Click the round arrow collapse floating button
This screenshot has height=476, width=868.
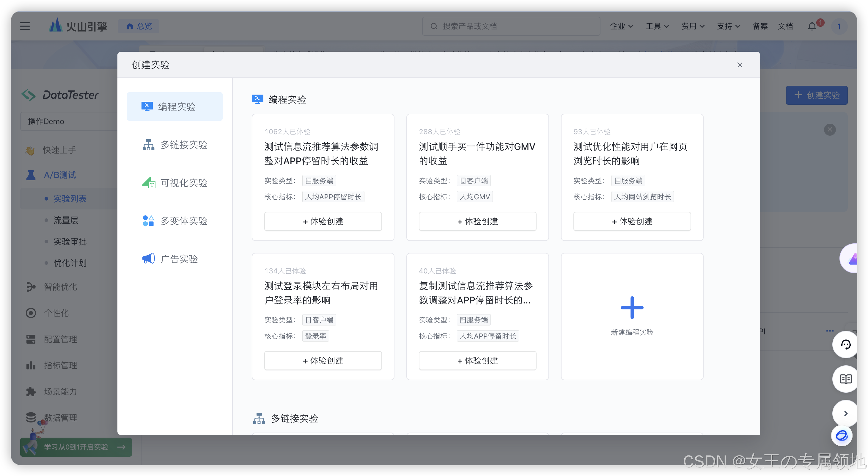tap(845, 414)
